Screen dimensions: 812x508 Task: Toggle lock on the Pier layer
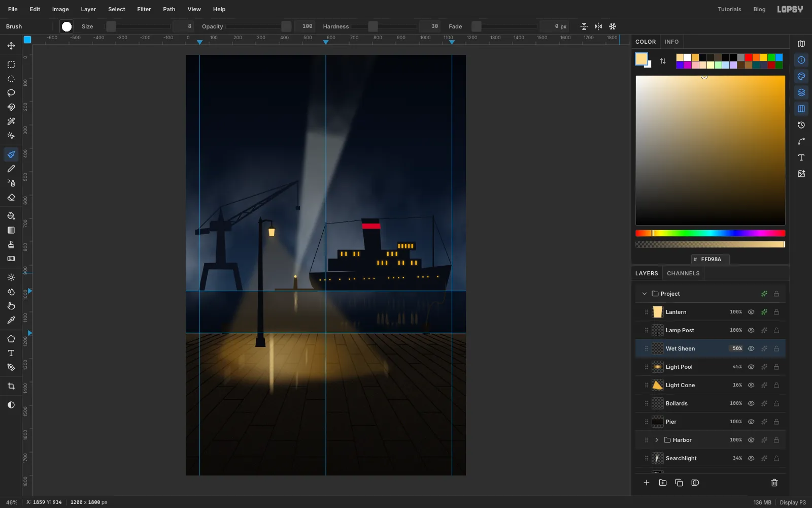coord(776,422)
